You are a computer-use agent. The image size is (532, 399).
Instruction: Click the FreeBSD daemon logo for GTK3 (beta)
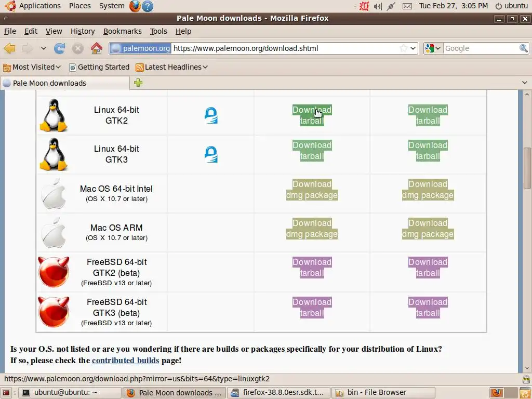54,312
